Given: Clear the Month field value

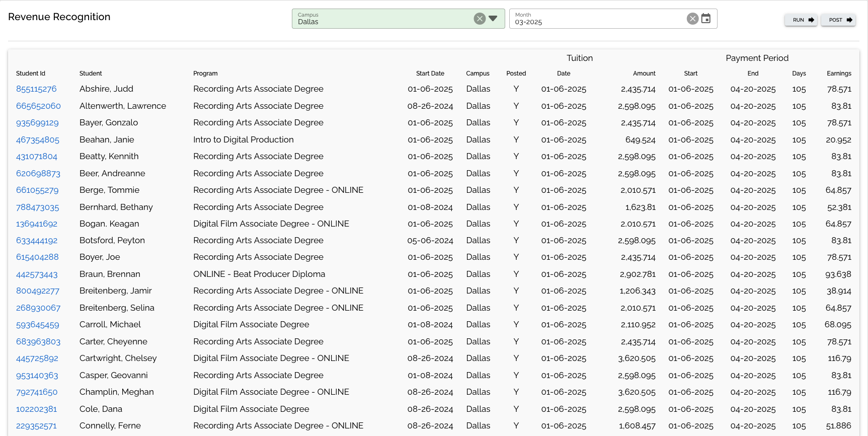Looking at the screenshot, I should click(x=693, y=19).
